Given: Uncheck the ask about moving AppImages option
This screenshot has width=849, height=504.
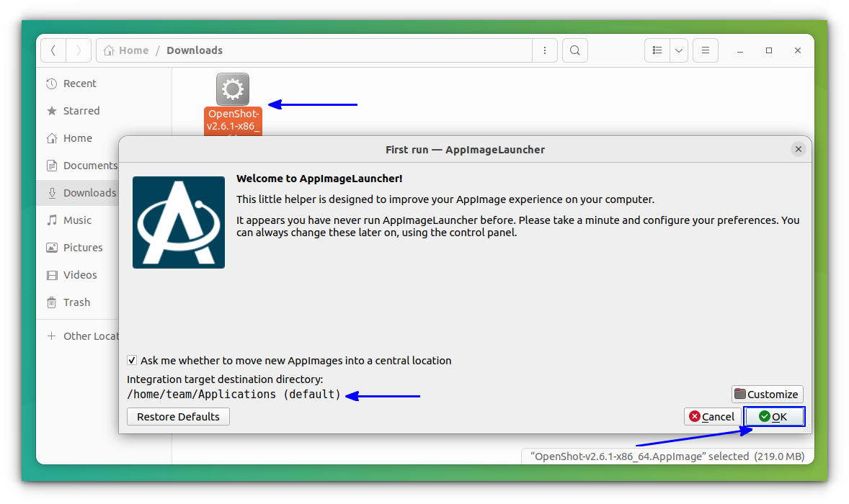Looking at the screenshot, I should coord(132,360).
